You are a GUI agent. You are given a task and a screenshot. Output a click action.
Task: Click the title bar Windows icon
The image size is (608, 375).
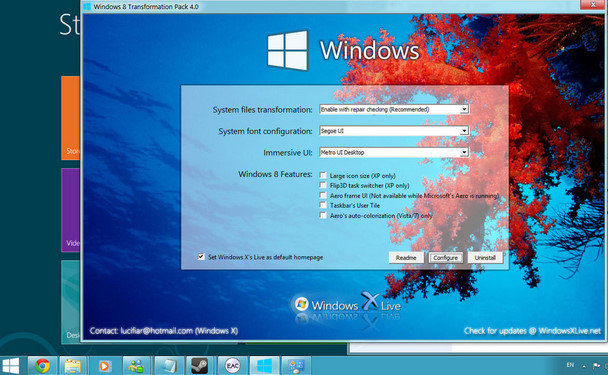87,6
